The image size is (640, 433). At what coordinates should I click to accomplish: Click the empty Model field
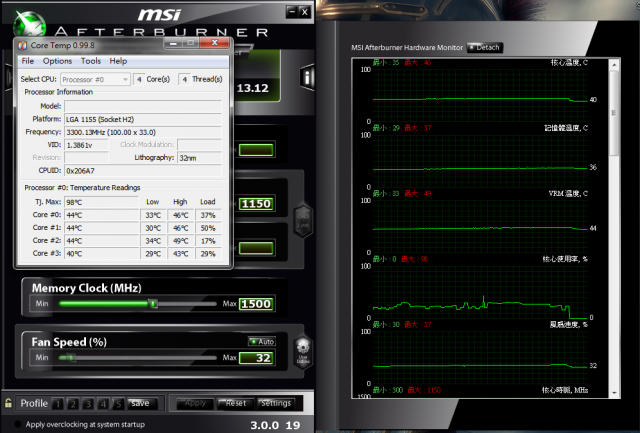[143, 106]
